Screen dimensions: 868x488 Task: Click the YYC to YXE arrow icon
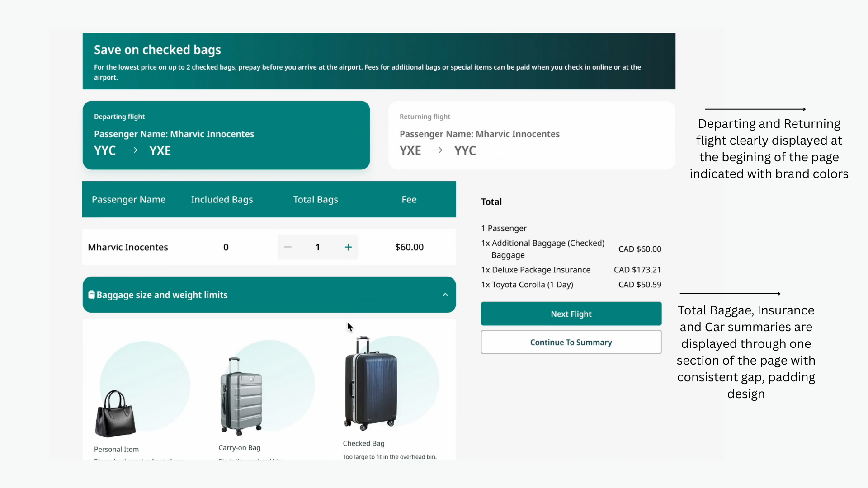[132, 150]
